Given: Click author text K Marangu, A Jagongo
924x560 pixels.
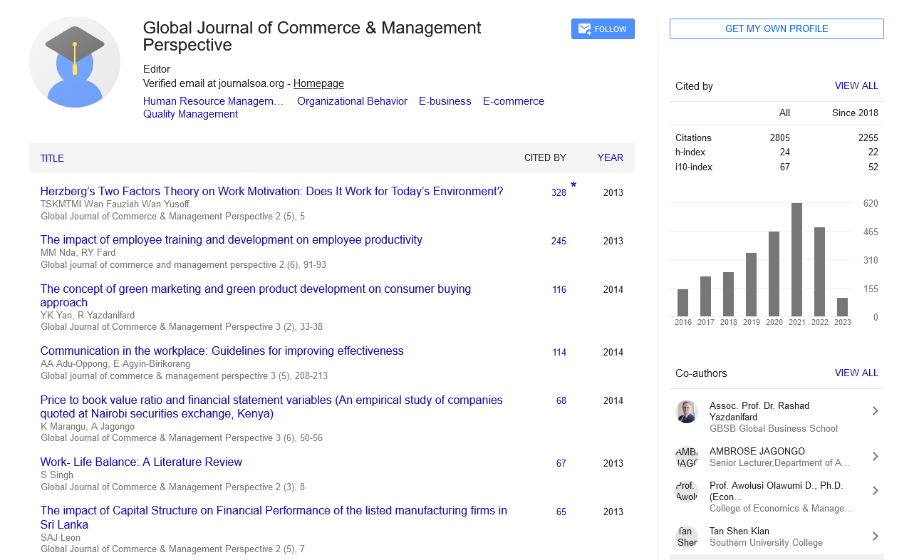Looking at the screenshot, I should [x=88, y=426].
